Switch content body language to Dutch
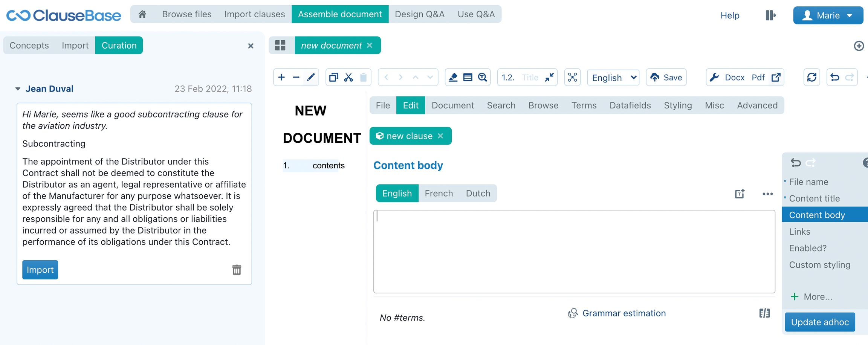 [x=478, y=193]
